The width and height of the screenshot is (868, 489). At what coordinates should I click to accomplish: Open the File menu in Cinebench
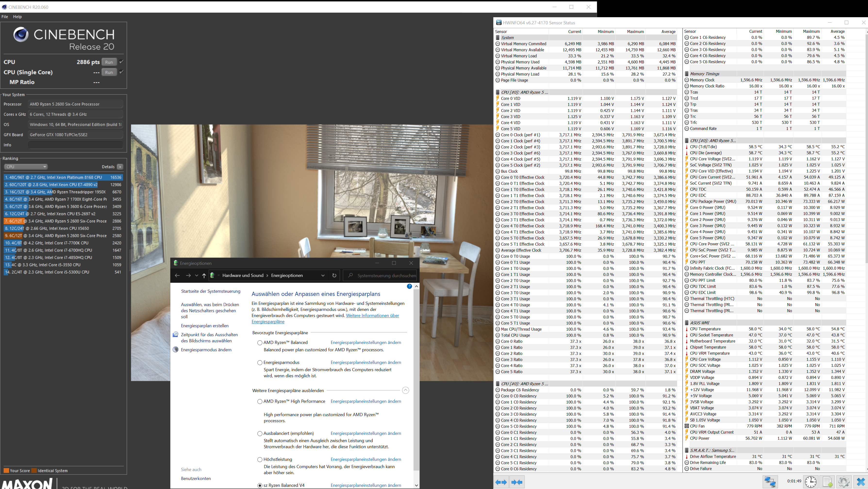pyautogui.click(x=5, y=17)
